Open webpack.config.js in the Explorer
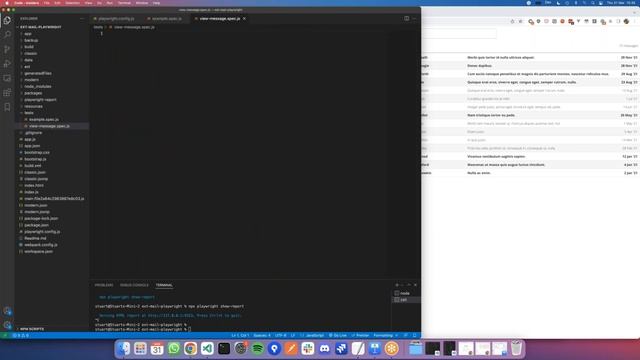Image resolution: width=640 pixels, height=360 pixels. [x=41, y=245]
